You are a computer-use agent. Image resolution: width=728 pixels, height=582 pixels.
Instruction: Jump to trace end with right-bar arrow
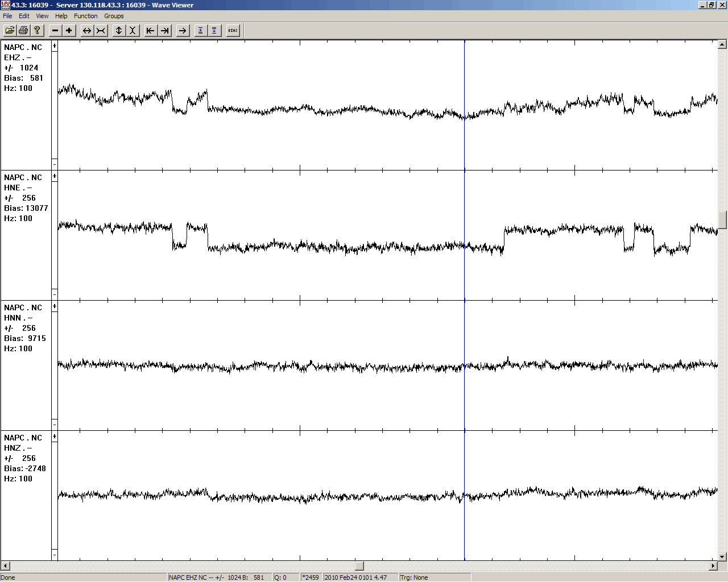[x=164, y=30]
